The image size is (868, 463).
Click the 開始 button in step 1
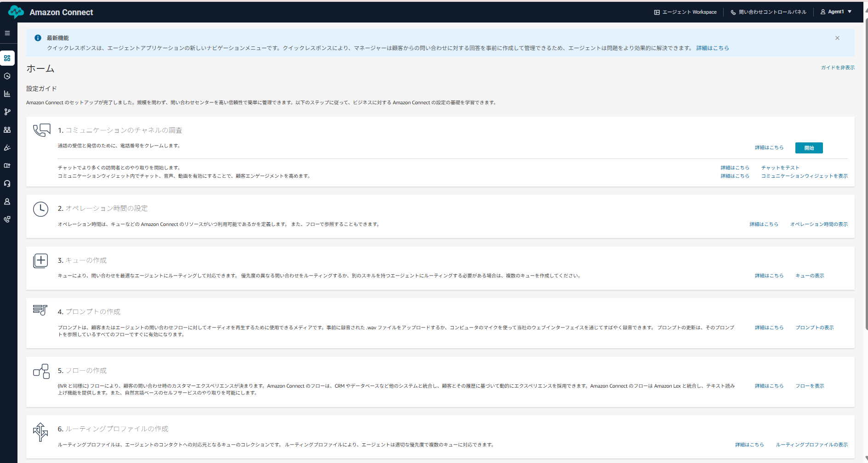[x=809, y=148]
